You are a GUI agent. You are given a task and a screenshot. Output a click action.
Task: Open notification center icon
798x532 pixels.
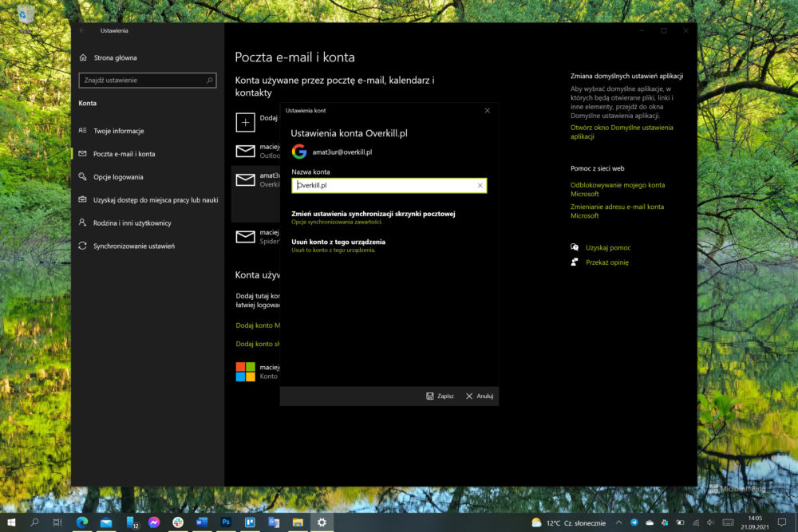[782, 522]
